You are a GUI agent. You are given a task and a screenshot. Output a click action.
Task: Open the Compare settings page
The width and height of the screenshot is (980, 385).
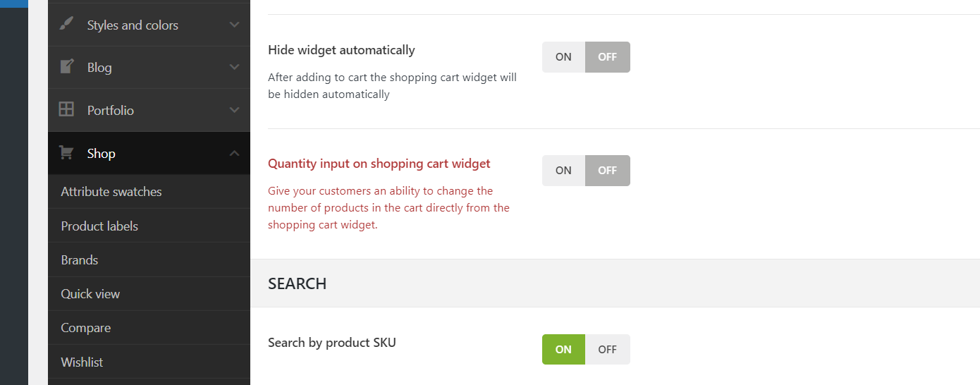pos(86,328)
